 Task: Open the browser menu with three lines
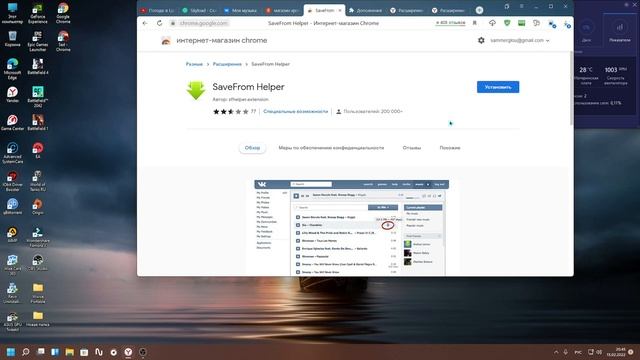click(x=522, y=7)
